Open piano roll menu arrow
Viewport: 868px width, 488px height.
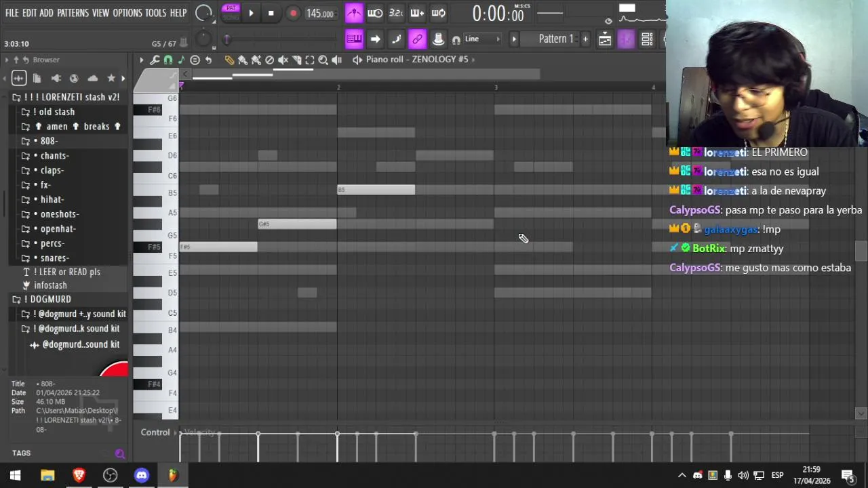coord(142,60)
